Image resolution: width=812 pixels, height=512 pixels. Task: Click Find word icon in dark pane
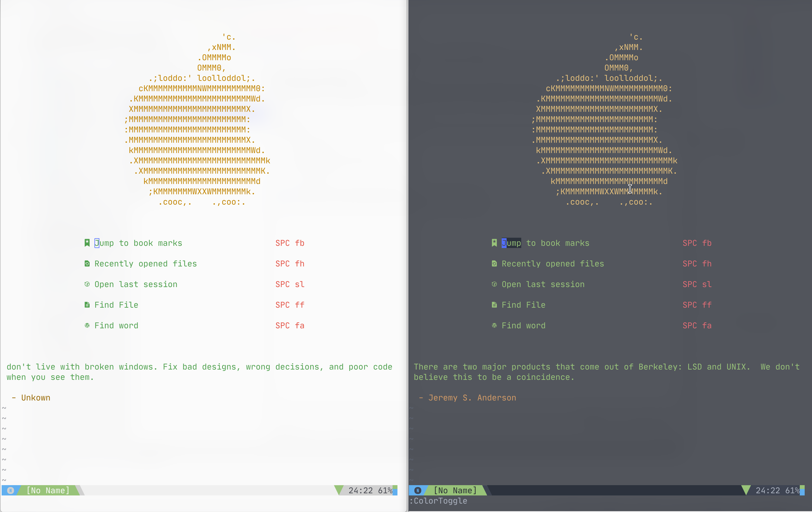click(494, 325)
